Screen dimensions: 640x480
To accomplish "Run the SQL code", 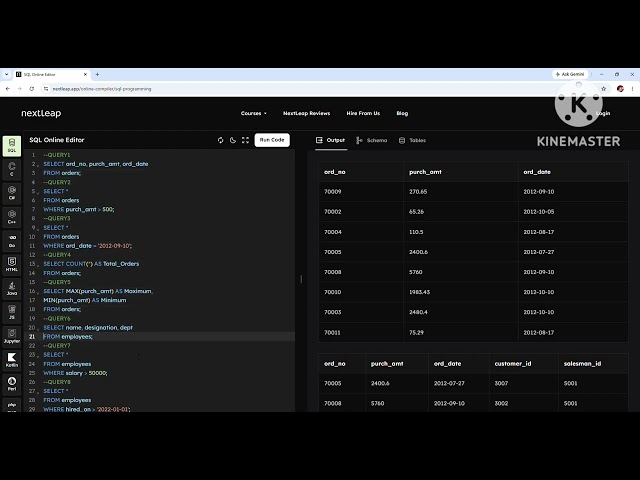I will coord(272,140).
